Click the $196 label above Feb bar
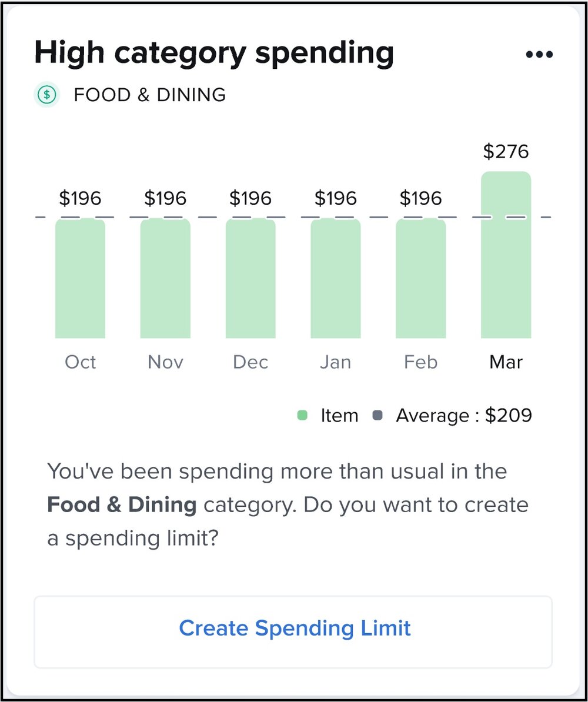 tap(420, 198)
